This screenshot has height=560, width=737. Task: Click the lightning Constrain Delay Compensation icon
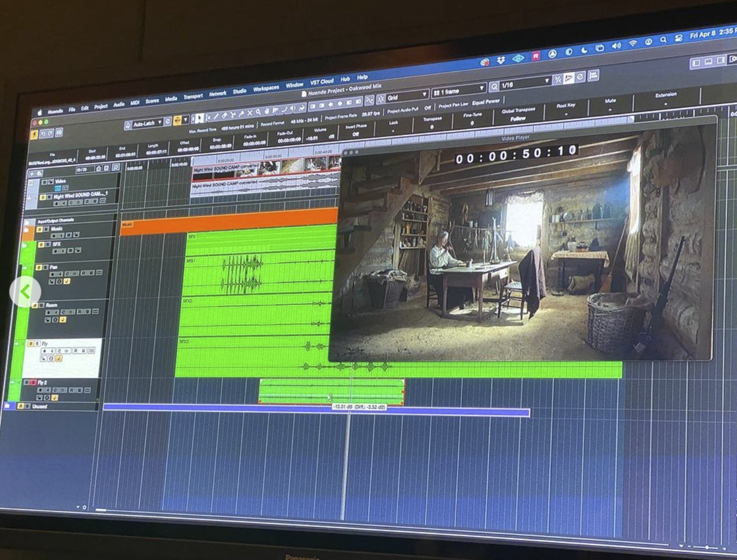pyautogui.click(x=34, y=134)
